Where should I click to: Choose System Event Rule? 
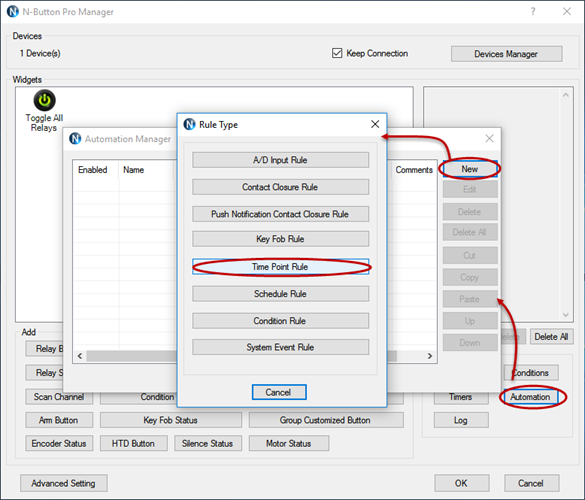coord(281,347)
